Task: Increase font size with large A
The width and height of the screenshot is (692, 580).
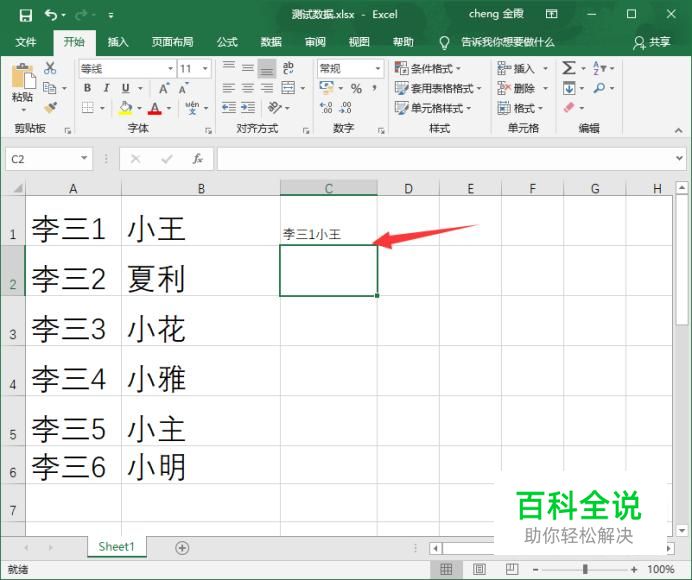Action: [163, 88]
